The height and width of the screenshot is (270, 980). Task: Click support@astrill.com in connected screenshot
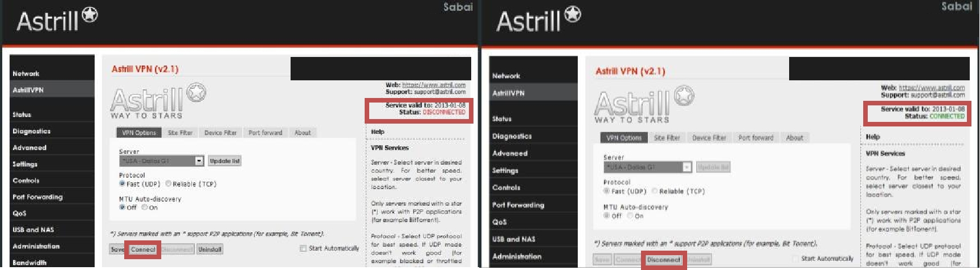[937, 95]
